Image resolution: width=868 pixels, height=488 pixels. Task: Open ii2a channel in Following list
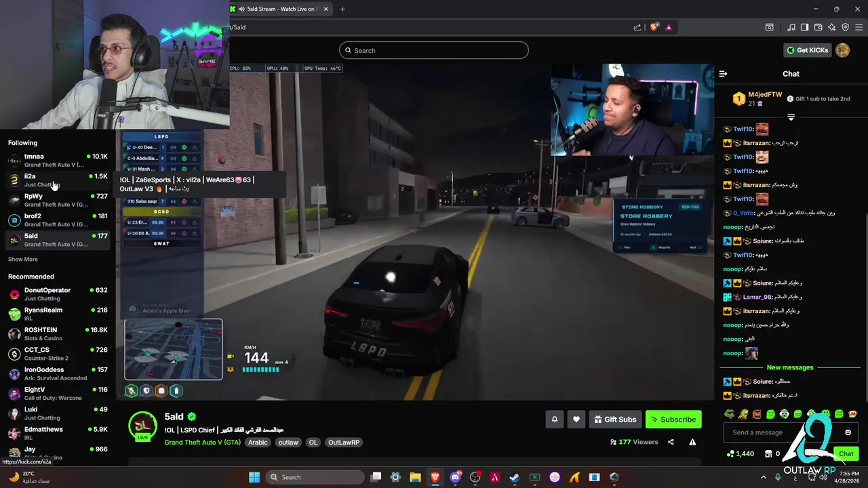coord(58,180)
